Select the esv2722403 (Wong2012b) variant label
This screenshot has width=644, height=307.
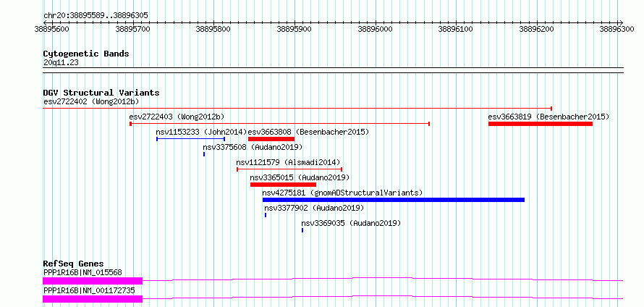click(x=177, y=117)
